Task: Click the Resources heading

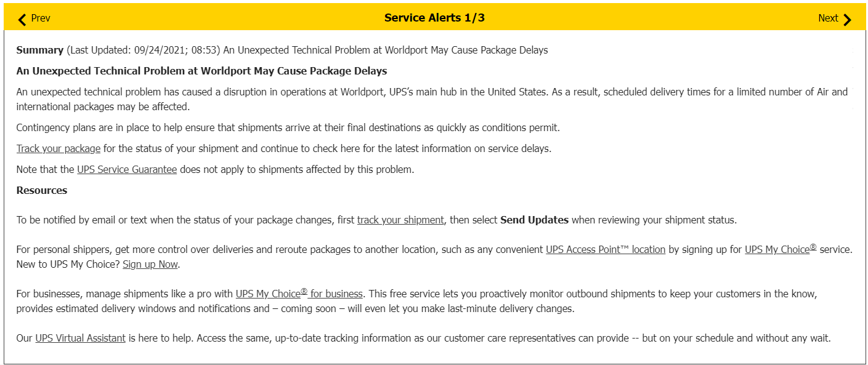Action: click(42, 190)
